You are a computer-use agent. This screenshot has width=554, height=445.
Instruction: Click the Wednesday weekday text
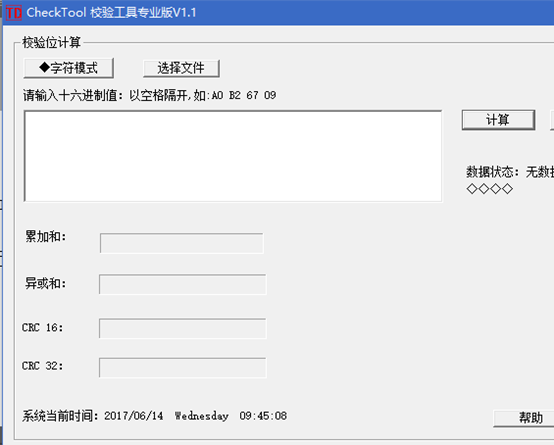pos(202,416)
